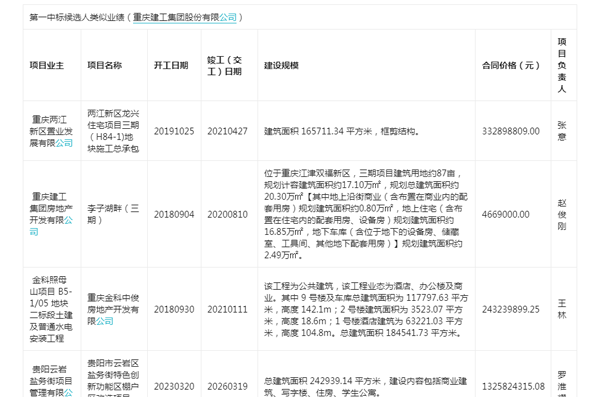Viewport: 600px width, 397px height.
Task: Select the 开工日期 column header
Action: [x=171, y=65]
